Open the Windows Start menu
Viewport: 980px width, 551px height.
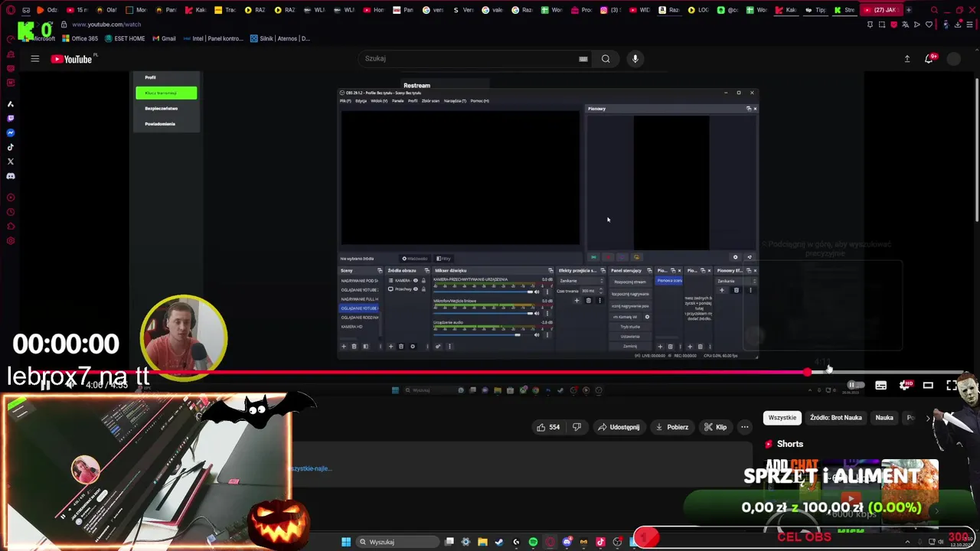[346, 542]
